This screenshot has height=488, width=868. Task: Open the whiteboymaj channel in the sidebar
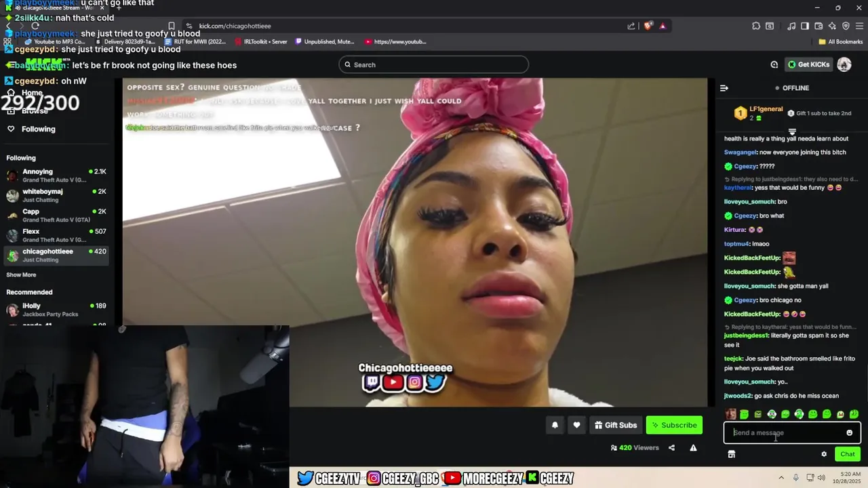point(56,195)
